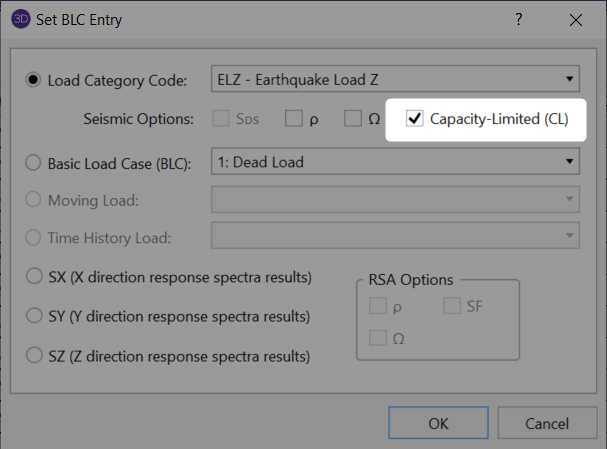Open the Load Category Code dropdown
This screenshot has width=607, height=449.
395,78
